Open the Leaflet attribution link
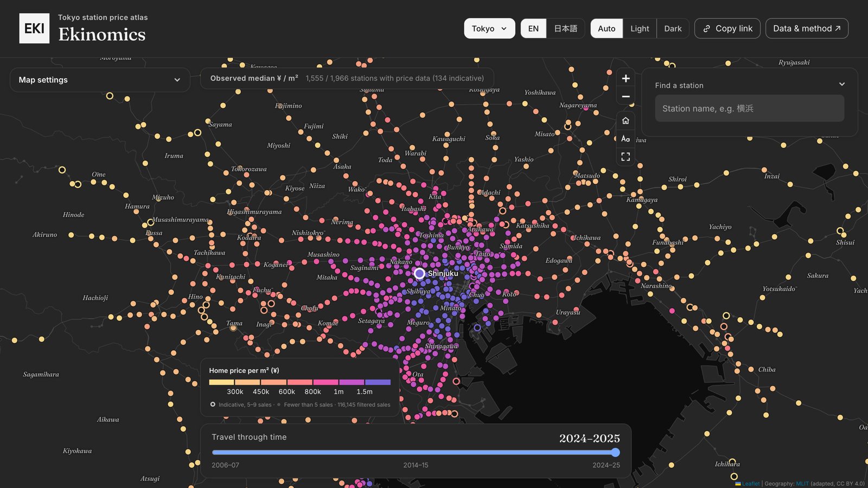 click(x=751, y=484)
